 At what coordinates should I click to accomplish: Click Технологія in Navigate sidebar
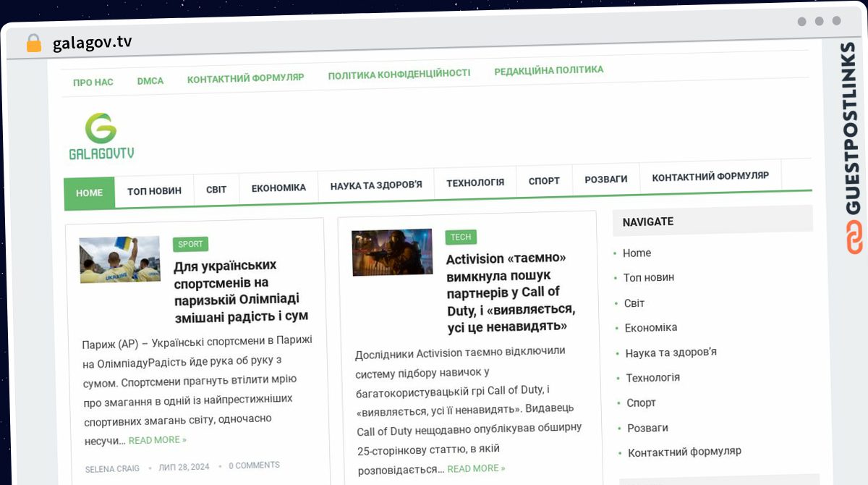[x=653, y=378]
